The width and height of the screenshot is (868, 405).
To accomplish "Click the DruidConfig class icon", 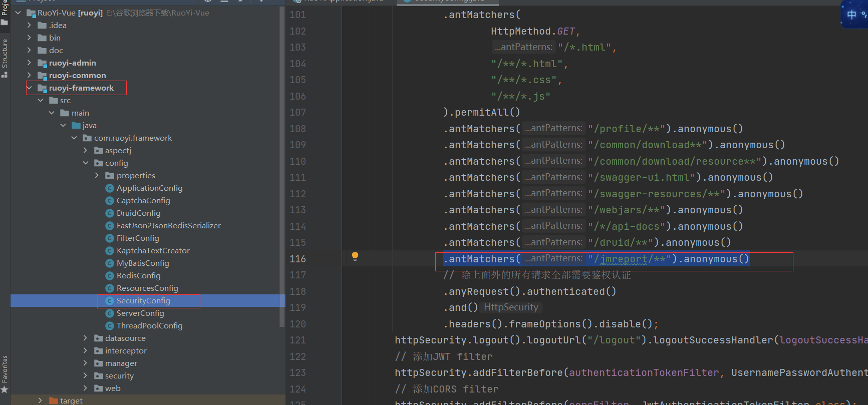I will [110, 213].
